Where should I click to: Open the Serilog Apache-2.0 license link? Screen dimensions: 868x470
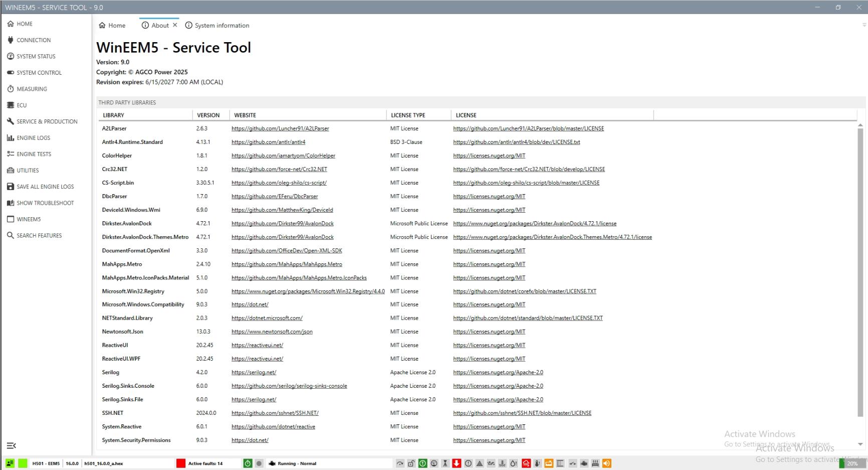[498, 372]
